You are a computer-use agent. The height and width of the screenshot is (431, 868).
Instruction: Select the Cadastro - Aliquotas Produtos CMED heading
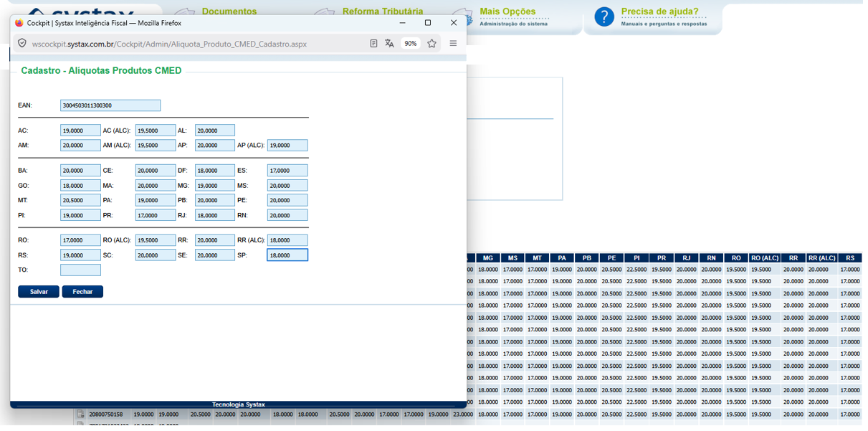[101, 70]
